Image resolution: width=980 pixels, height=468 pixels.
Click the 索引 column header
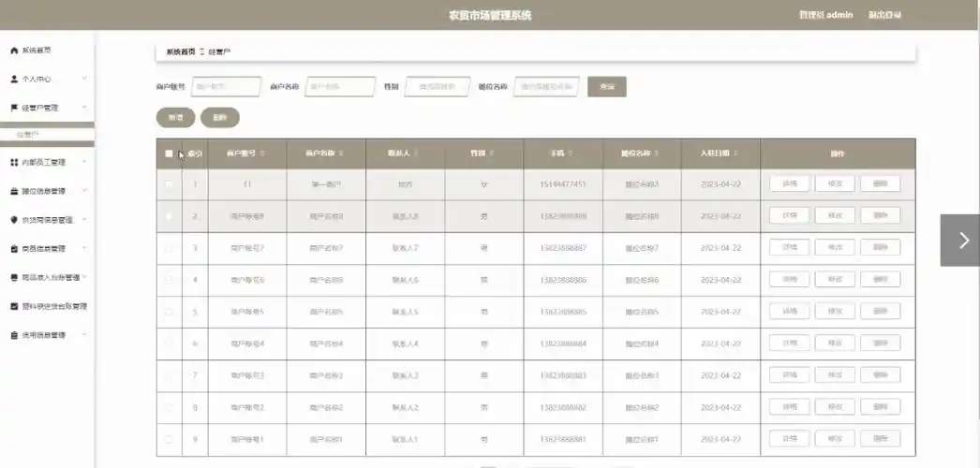click(195, 154)
